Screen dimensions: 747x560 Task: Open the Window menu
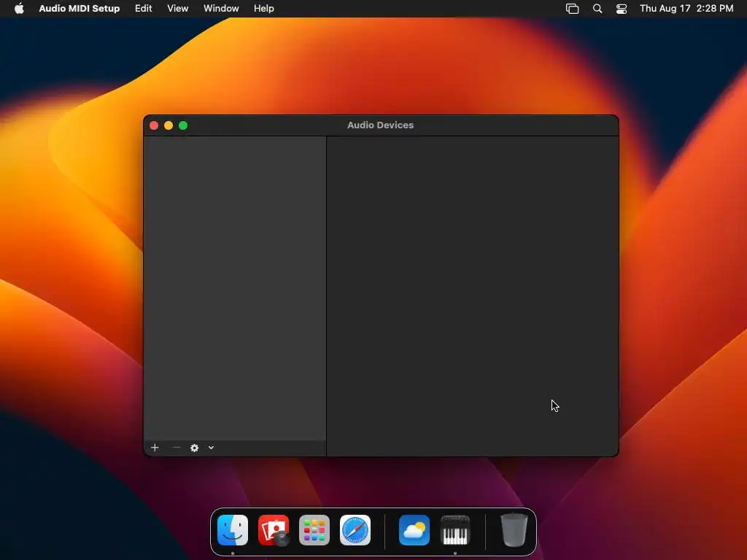click(221, 8)
